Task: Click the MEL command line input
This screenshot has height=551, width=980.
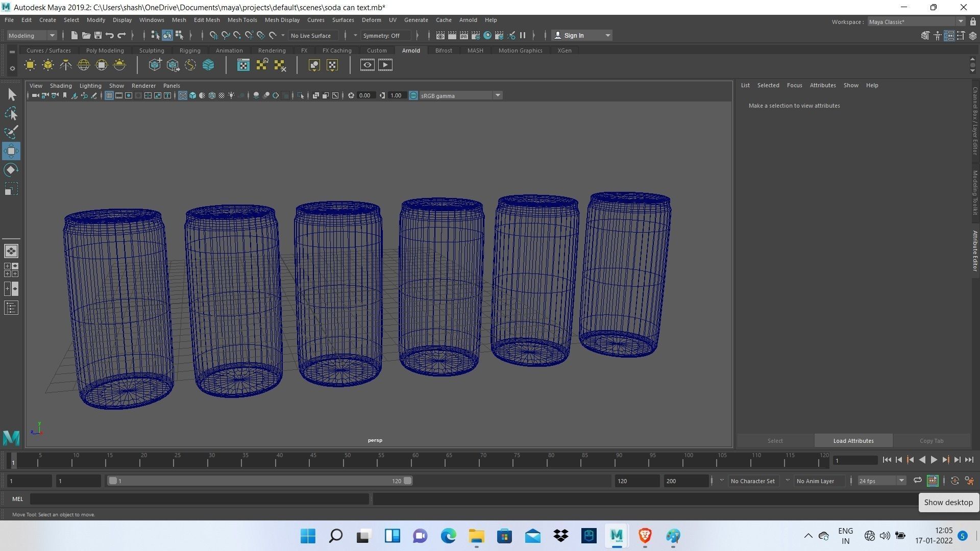Action: click(199, 499)
